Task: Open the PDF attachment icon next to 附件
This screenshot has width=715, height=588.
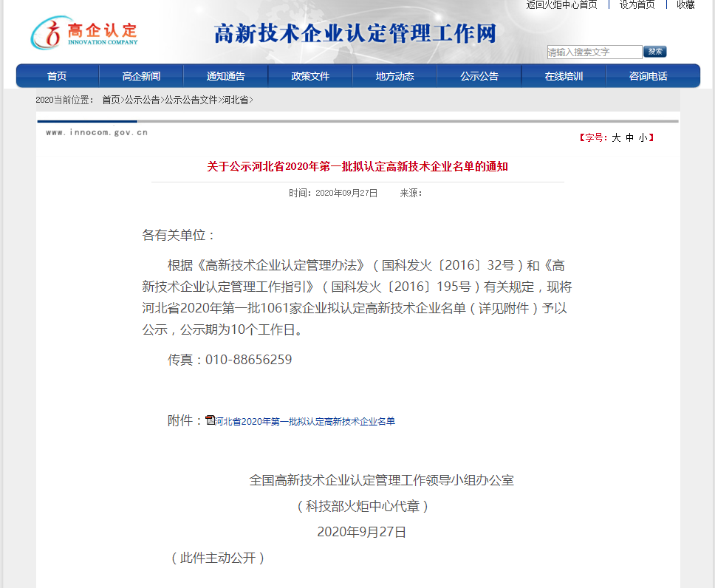Action: (211, 420)
